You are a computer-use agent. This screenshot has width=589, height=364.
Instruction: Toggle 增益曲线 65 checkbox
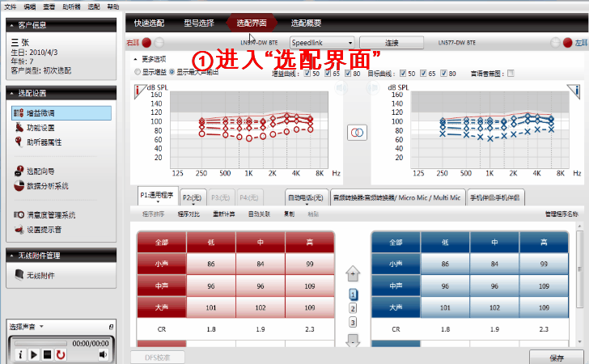(328, 74)
